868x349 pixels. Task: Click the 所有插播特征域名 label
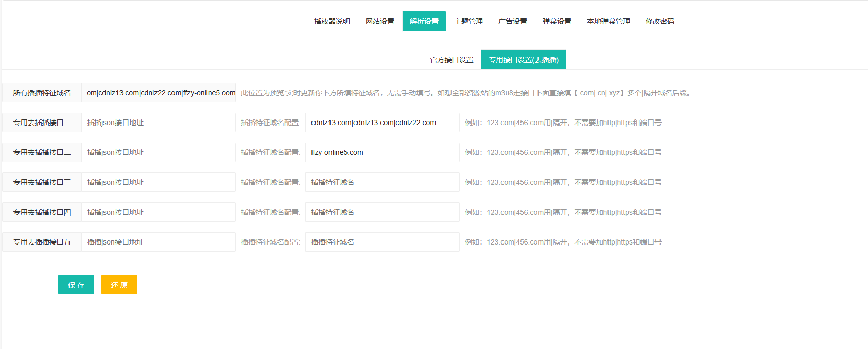coord(42,93)
